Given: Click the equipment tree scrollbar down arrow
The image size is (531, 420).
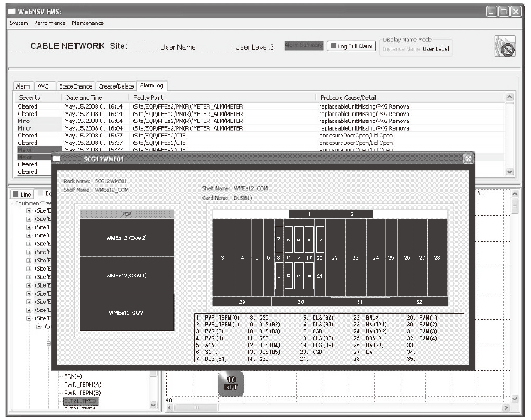Looking at the screenshot, I should pos(153,405).
